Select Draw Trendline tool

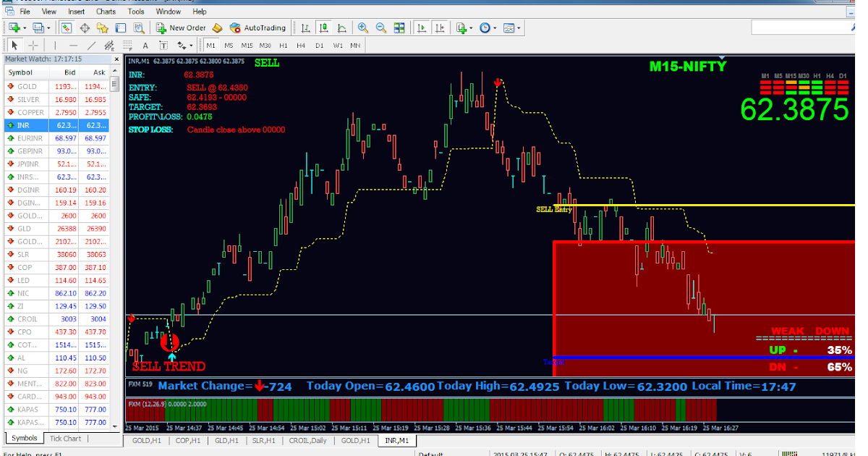(x=91, y=46)
